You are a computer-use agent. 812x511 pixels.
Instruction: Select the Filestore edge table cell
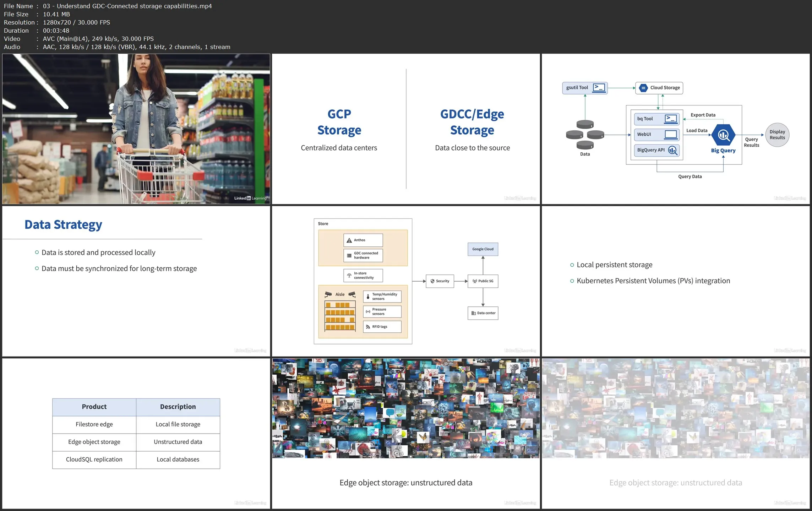(x=94, y=424)
